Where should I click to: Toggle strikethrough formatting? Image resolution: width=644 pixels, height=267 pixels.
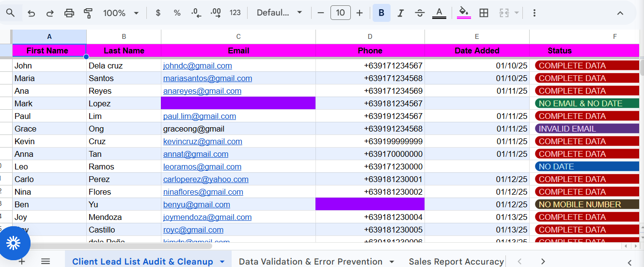(420, 13)
